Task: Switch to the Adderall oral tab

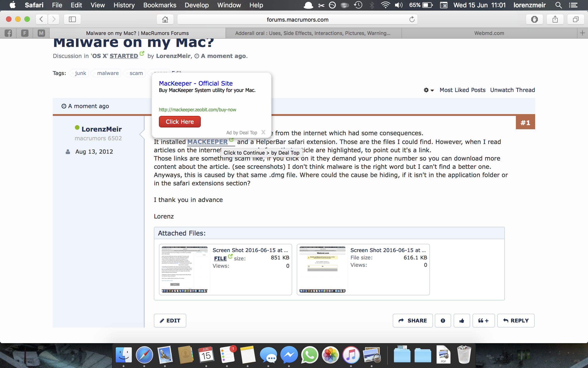Action: tap(314, 33)
